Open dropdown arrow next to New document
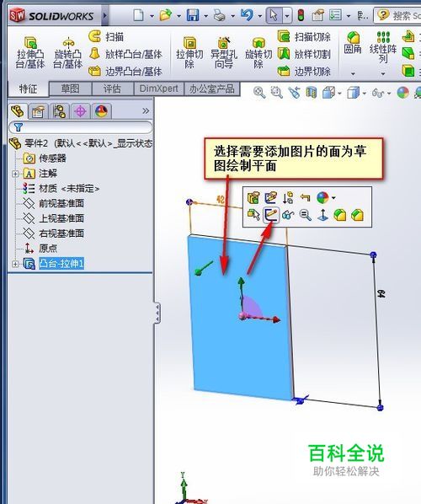The height and width of the screenshot is (504, 421). [152, 16]
